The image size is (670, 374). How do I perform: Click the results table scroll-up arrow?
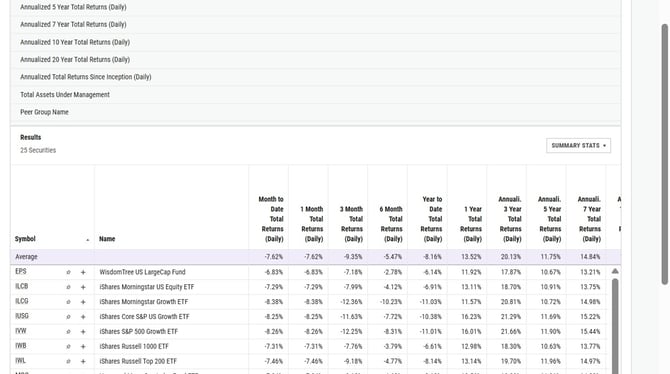point(615,271)
